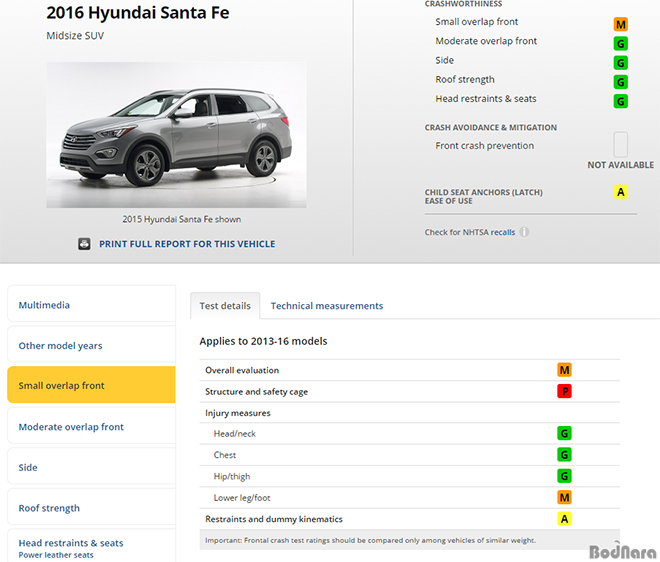This screenshot has height=562, width=660.
Task: Open the Multimedia sidebar section
Action: (x=91, y=304)
